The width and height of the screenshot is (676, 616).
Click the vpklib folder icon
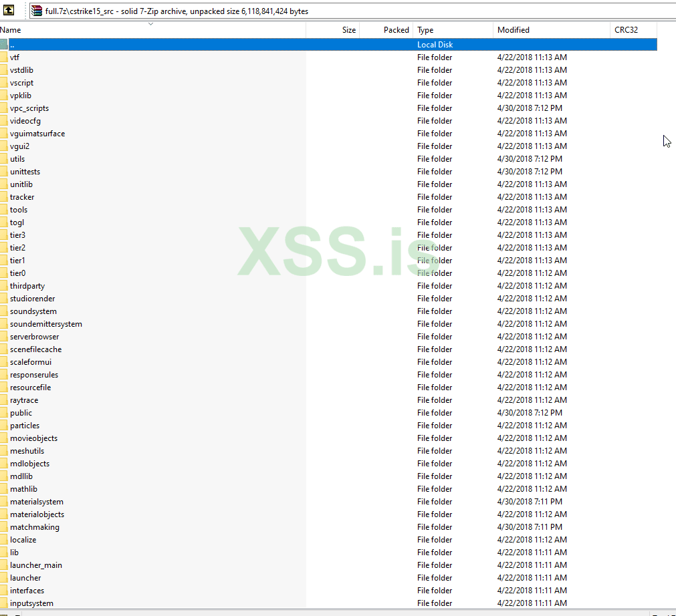click(4, 95)
